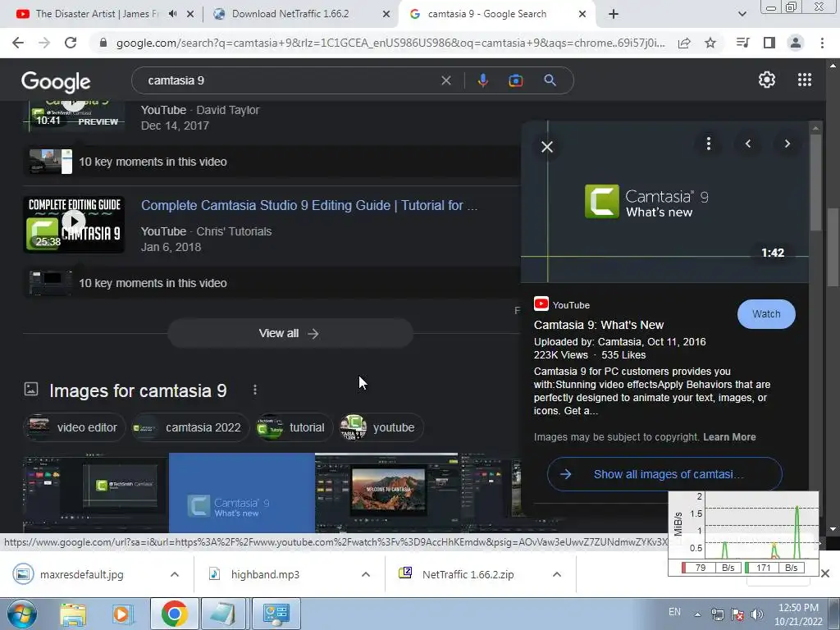The height and width of the screenshot is (630, 840).
Task: Go back to the previous page
Action: (18, 43)
